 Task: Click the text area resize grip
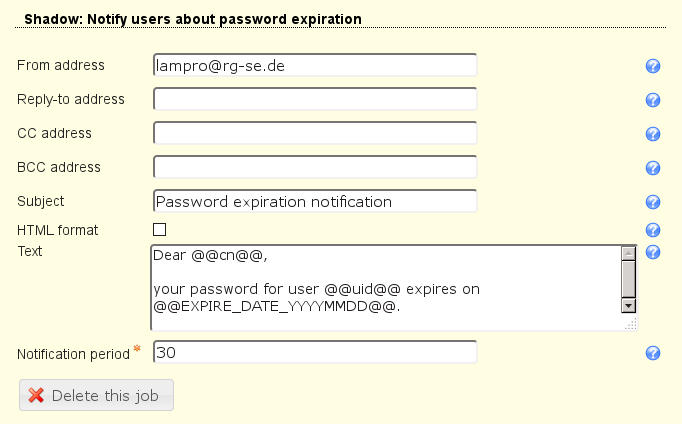point(631,324)
